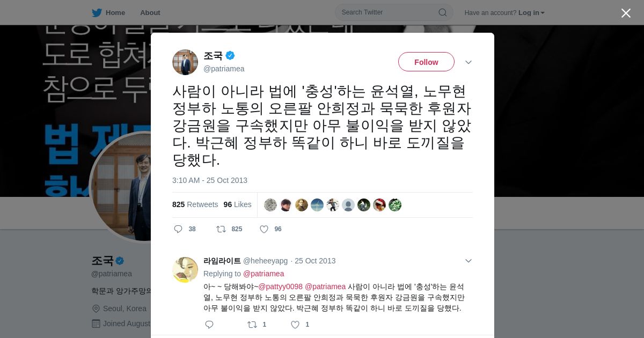Like the main tweet with heart icon
Image resolution: width=644 pixels, height=338 pixels.
click(264, 229)
